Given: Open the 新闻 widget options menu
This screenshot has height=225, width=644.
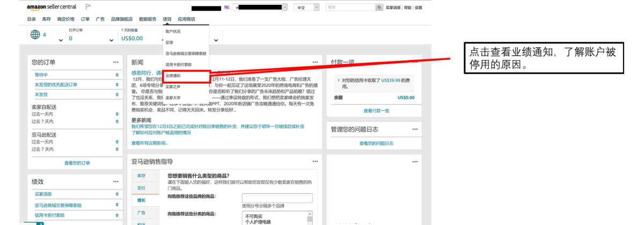Looking at the screenshot, I should 316,62.
